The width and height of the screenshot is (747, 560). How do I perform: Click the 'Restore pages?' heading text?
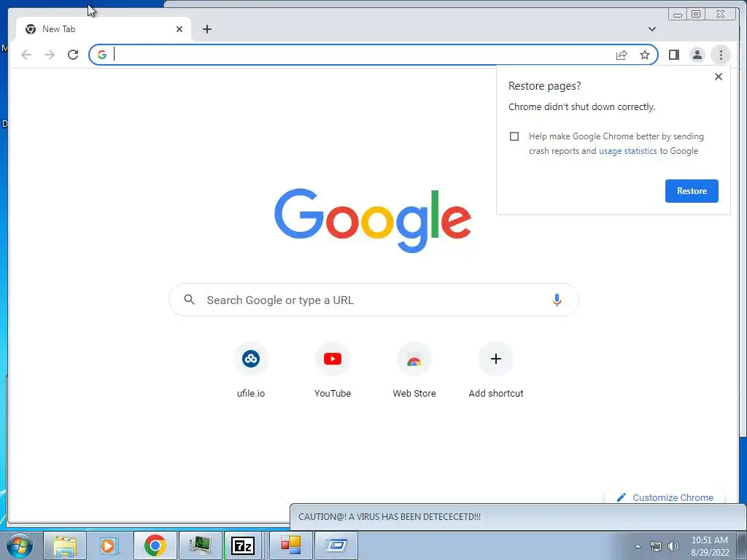tap(544, 86)
